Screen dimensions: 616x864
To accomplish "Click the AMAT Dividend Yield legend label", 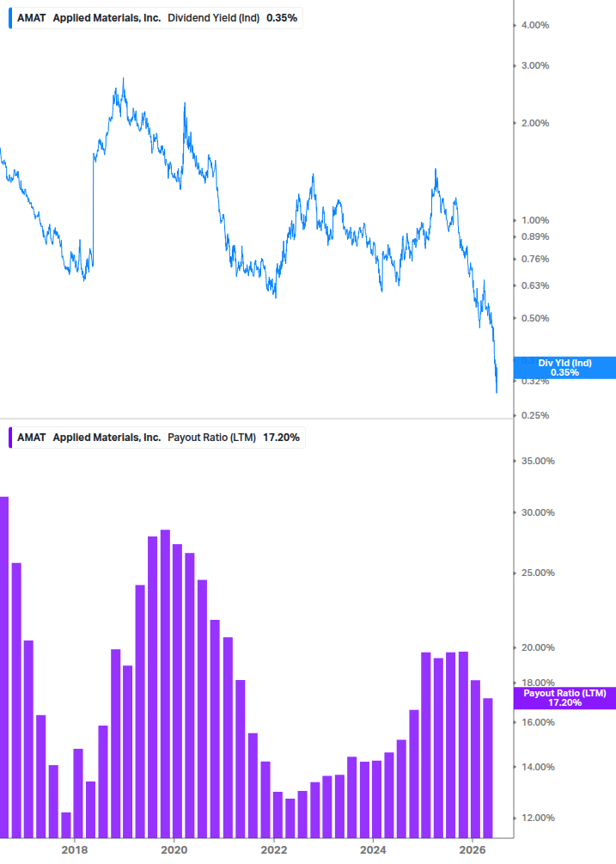I will coord(157,18).
